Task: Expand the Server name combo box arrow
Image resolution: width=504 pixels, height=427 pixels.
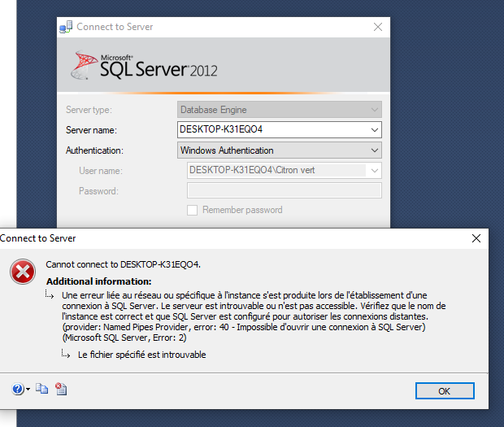Action: (x=375, y=130)
